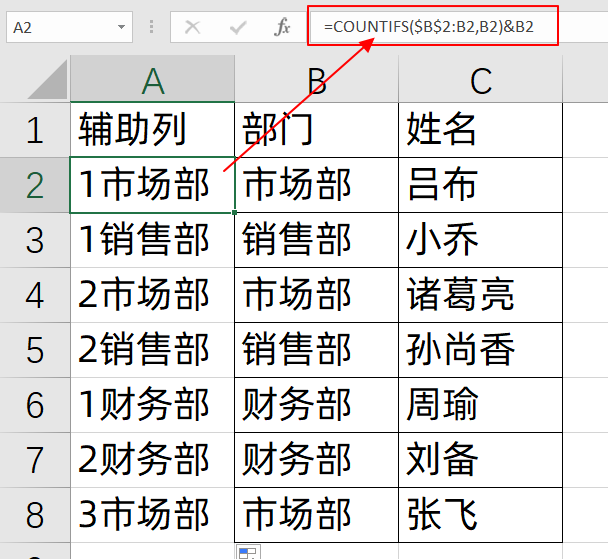Open the Name Box dropdown arrow
The height and width of the screenshot is (559, 608).
pos(121,27)
